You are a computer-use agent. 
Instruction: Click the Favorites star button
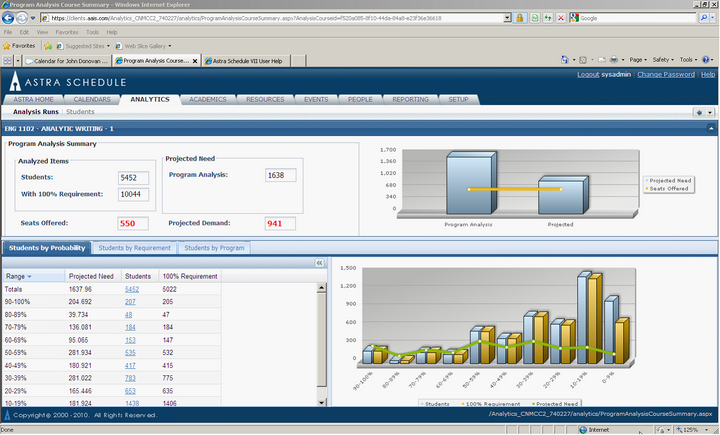coord(19,46)
